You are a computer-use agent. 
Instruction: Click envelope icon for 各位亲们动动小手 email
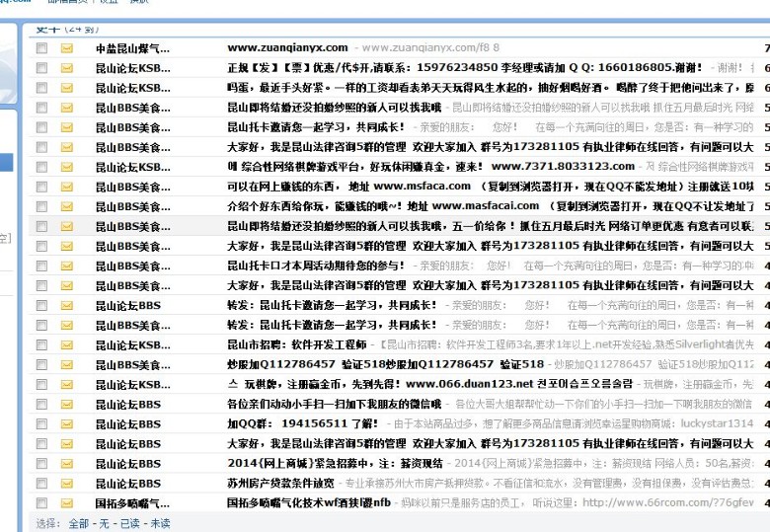[67, 404]
